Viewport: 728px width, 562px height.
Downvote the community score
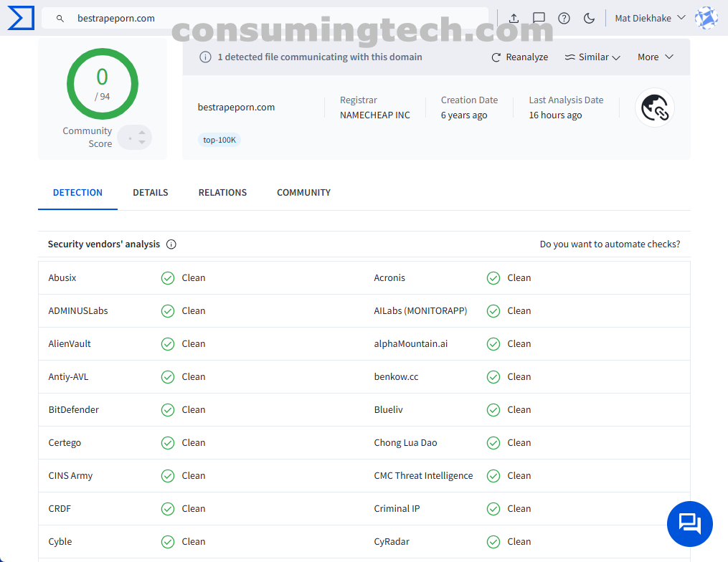point(142,143)
